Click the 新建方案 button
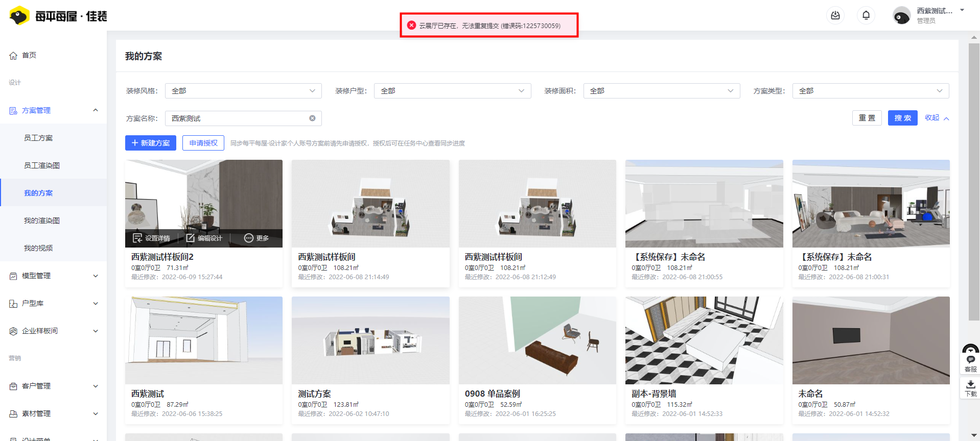This screenshot has height=441, width=980. coord(151,143)
